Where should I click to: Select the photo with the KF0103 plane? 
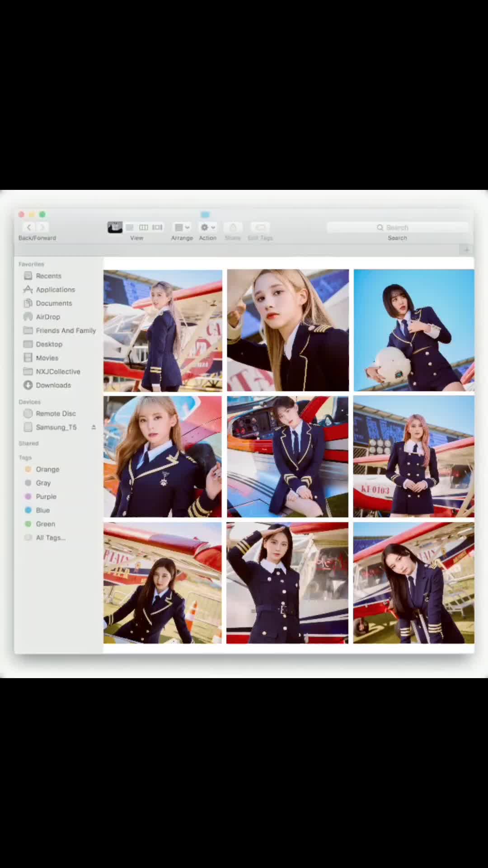(x=414, y=457)
